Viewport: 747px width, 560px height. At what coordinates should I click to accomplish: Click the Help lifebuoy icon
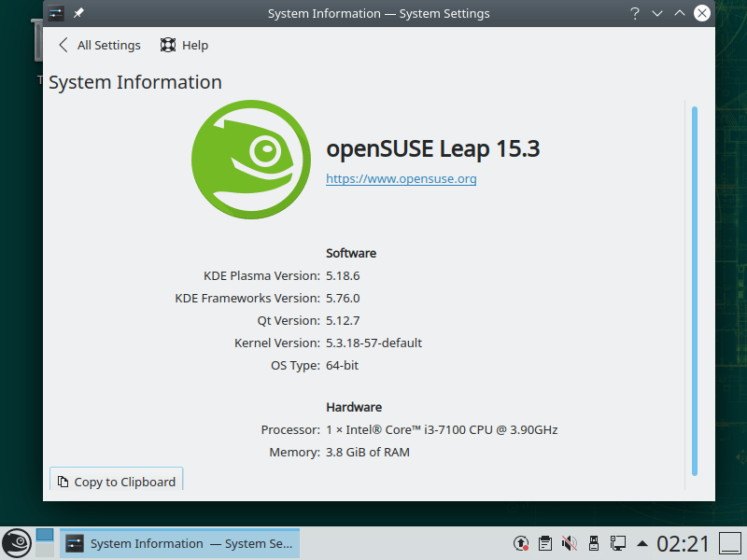[x=168, y=45]
